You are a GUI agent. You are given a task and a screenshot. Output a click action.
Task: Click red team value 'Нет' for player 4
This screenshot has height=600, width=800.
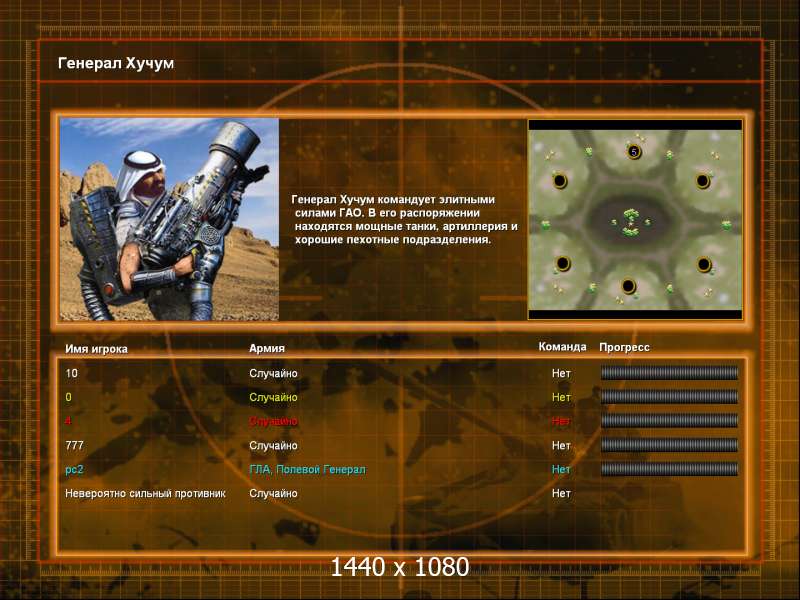coord(561,421)
